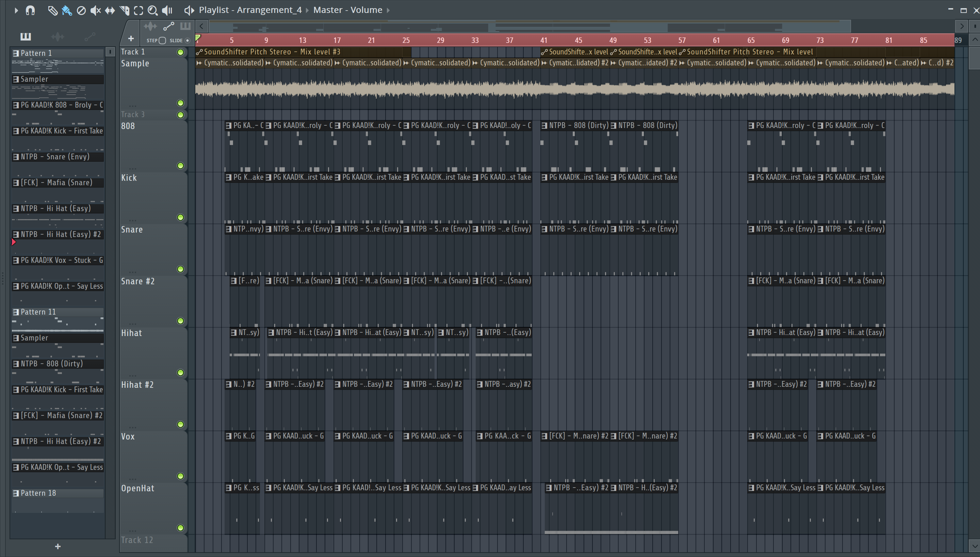Select the Playback speaker tool
The image size is (980, 557).
pos(167,10)
